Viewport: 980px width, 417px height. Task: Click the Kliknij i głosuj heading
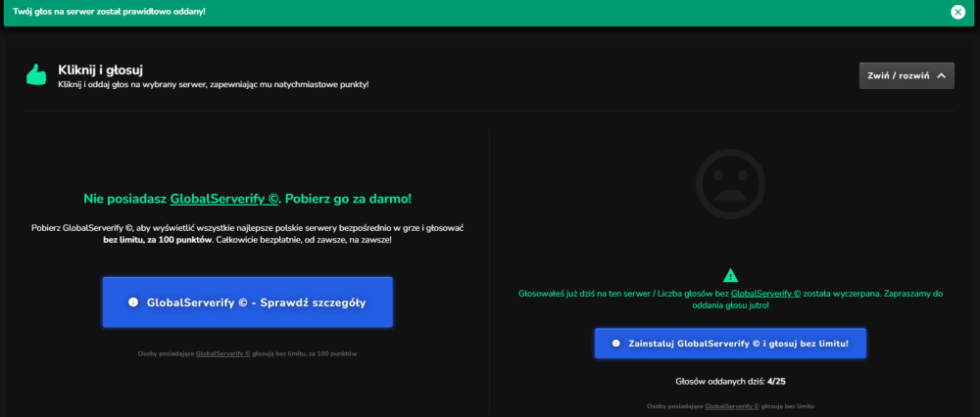[x=101, y=69]
